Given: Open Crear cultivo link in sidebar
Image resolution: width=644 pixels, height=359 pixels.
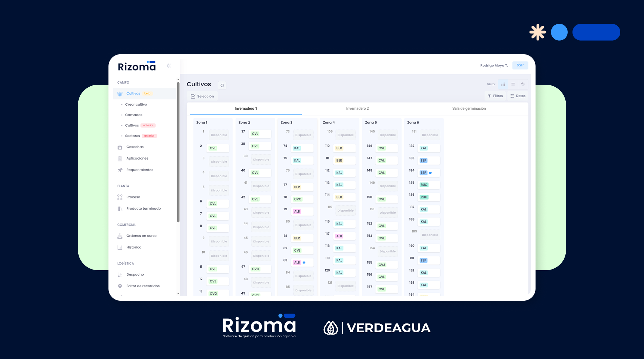Looking at the screenshot, I should tap(136, 105).
